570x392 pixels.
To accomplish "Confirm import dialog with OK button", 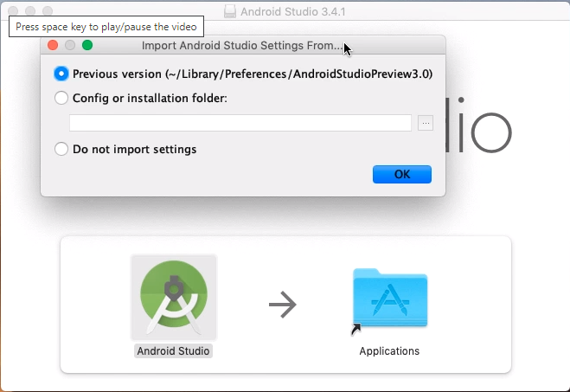I will point(402,175).
